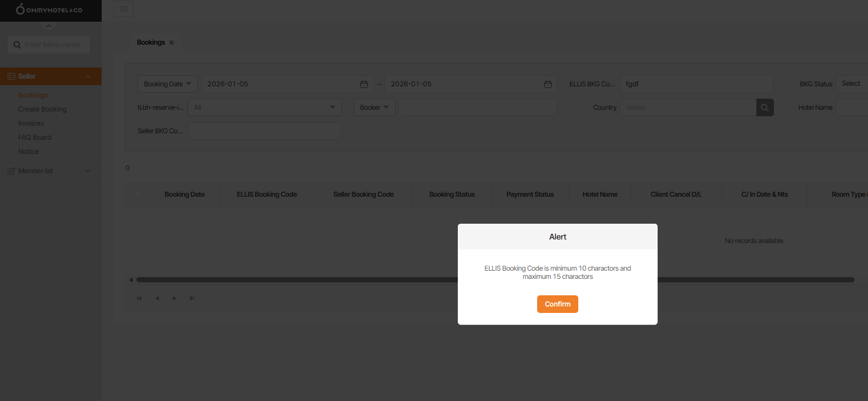Click the Seller BKG Code input field
This screenshot has height=401, width=868.
point(264,131)
